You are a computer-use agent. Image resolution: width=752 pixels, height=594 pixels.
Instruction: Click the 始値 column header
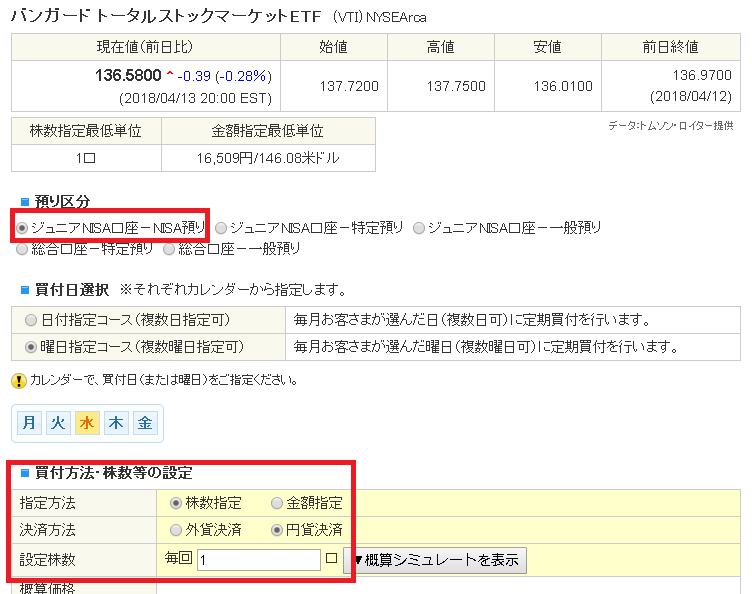333,47
